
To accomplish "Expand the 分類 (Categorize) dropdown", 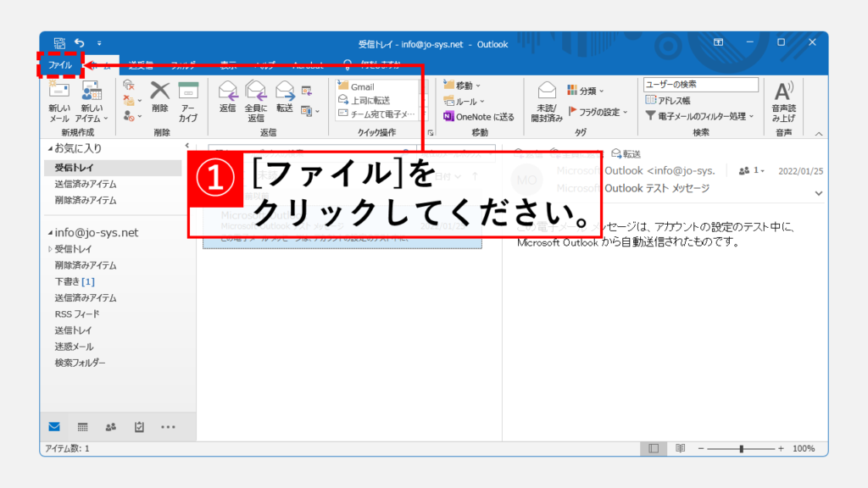I will click(x=587, y=90).
